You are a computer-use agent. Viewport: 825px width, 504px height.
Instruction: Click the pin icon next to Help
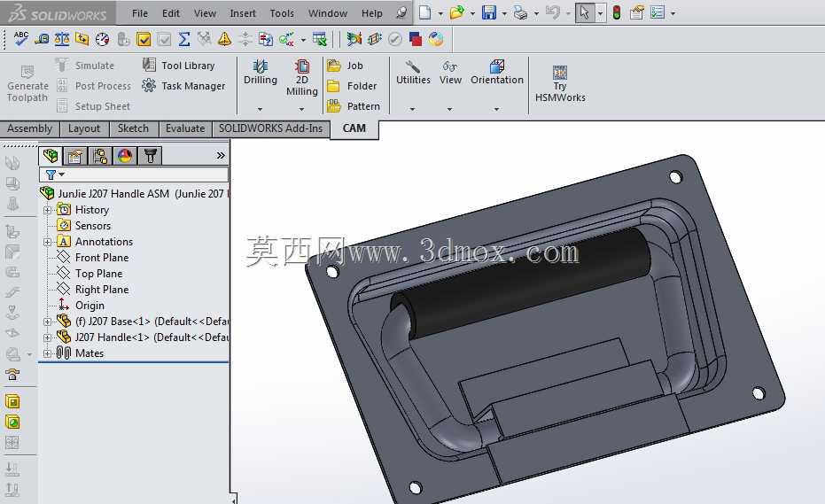pos(401,12)
